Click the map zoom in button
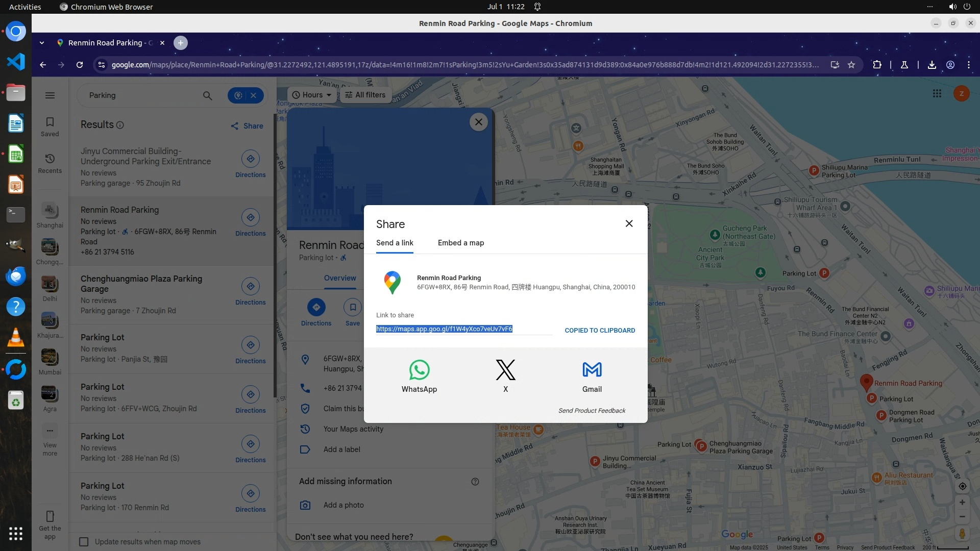The width and height of the screenshot is (980, 551). click(x=962, y=502)
